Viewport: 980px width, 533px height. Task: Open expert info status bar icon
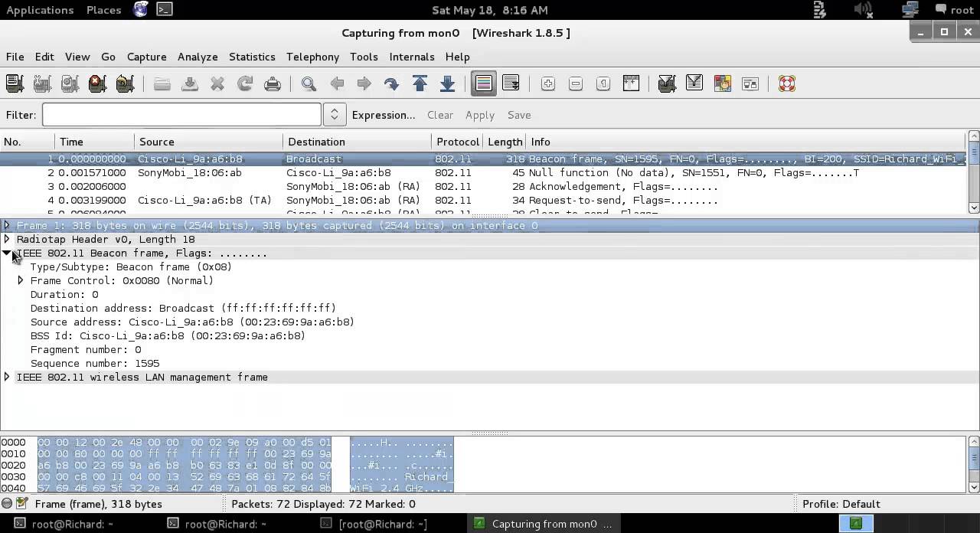pos(7,504)
